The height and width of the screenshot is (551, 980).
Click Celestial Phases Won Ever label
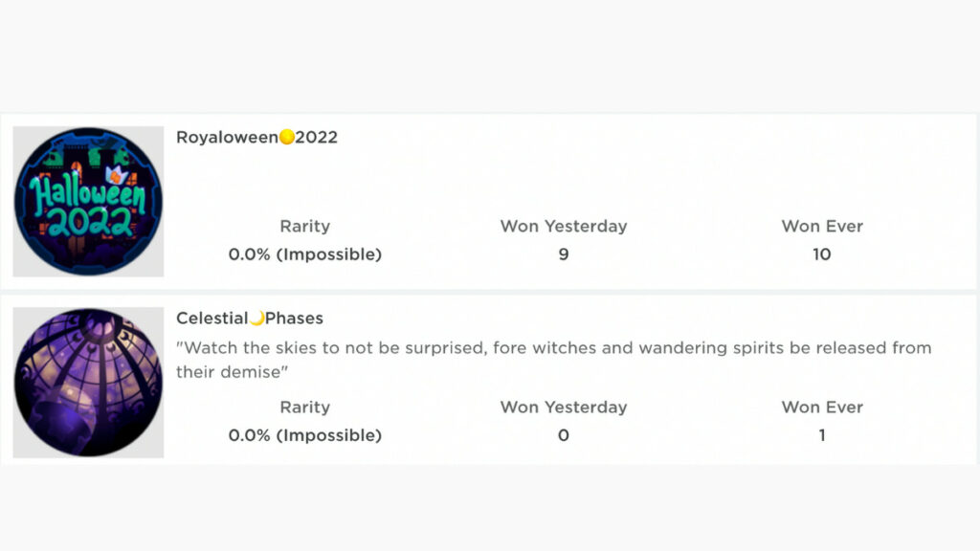822,408
